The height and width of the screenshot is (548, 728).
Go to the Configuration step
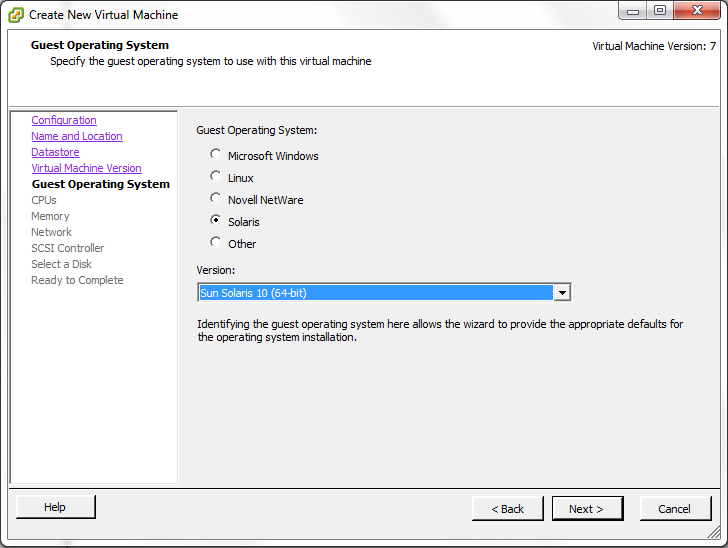click(64, 120)
